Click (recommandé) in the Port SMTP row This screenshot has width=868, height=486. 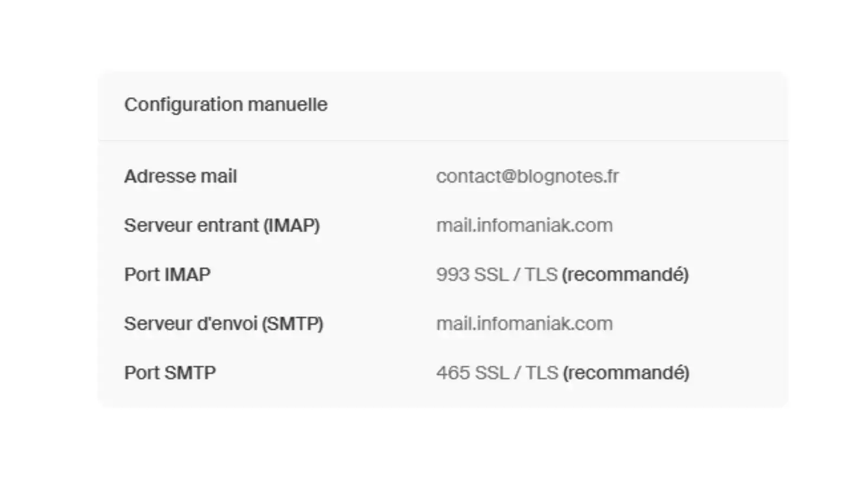(x=626, y=373)
